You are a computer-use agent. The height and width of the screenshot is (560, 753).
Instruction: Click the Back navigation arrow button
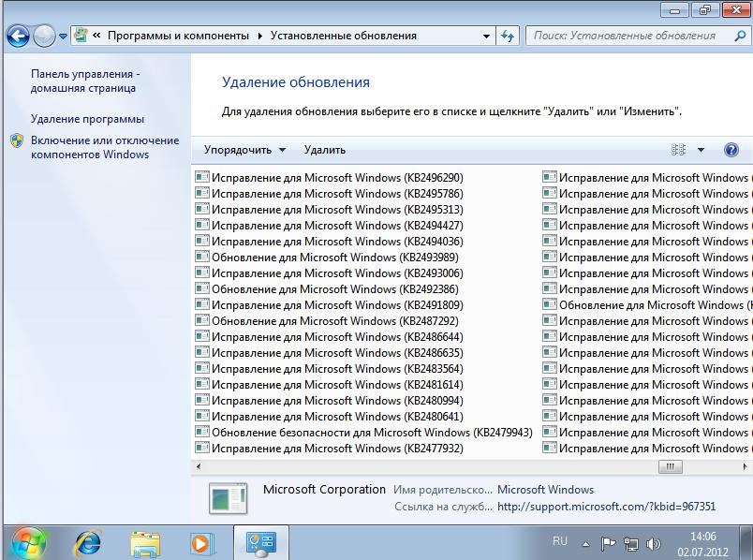tap(19, 37)
